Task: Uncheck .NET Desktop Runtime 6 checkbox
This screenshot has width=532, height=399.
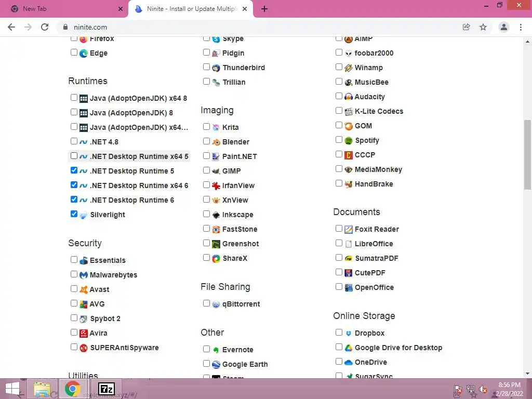Action: pyautogui.click(x=74, y=199)
